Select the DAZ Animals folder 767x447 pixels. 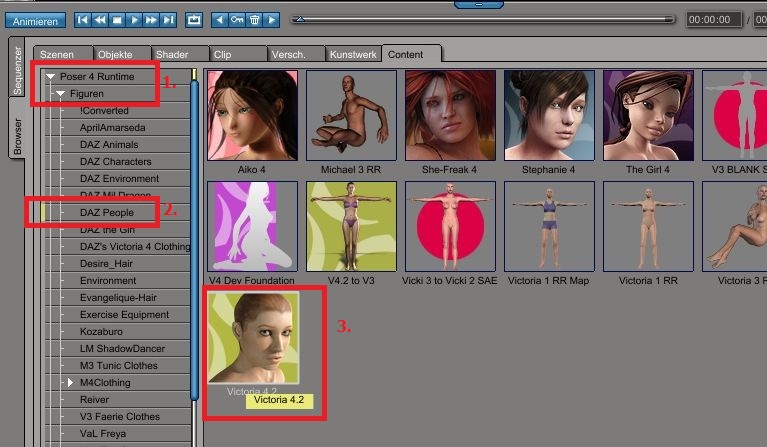click(x=109, y=145)
